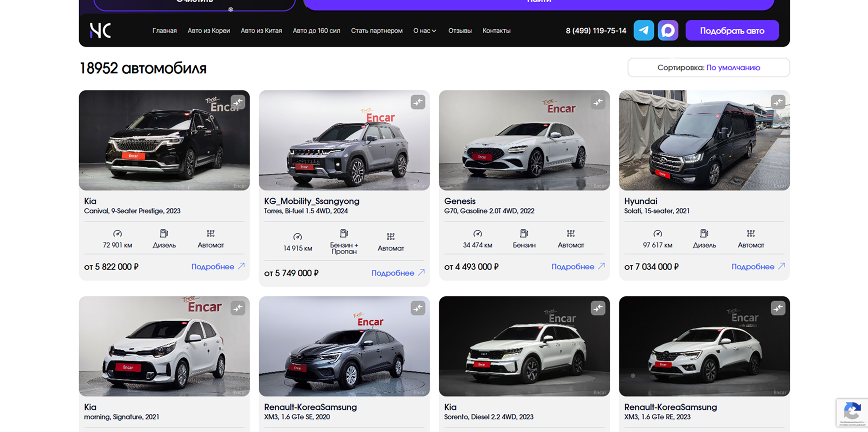
Task: Click the XM3, 1.6 GTe SE, 2020 text
Action: (x=297, y=417)
